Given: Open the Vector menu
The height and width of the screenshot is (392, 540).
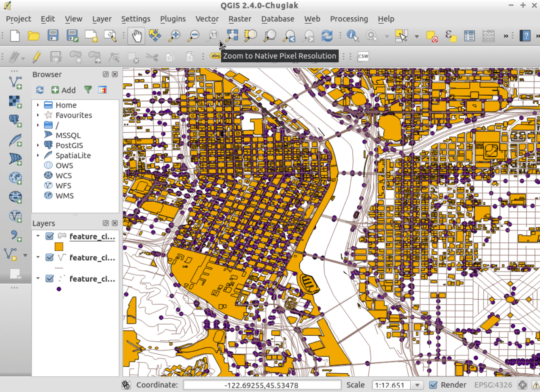Looking at the screenshot, I should pyautogui.click(x=207, y=19).
